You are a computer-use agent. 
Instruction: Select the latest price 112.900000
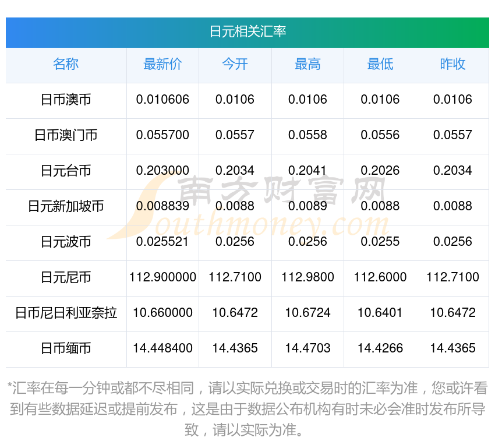click(162, 277)
